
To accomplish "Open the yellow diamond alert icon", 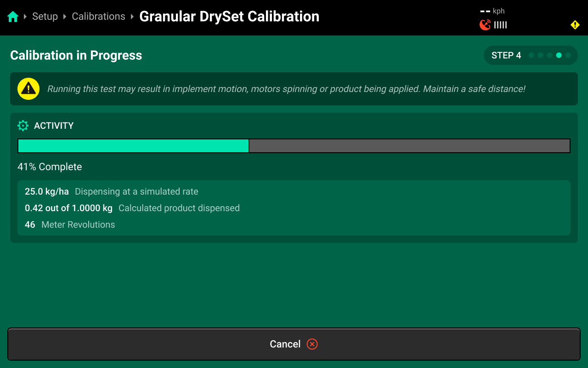I will pos(575,25).
